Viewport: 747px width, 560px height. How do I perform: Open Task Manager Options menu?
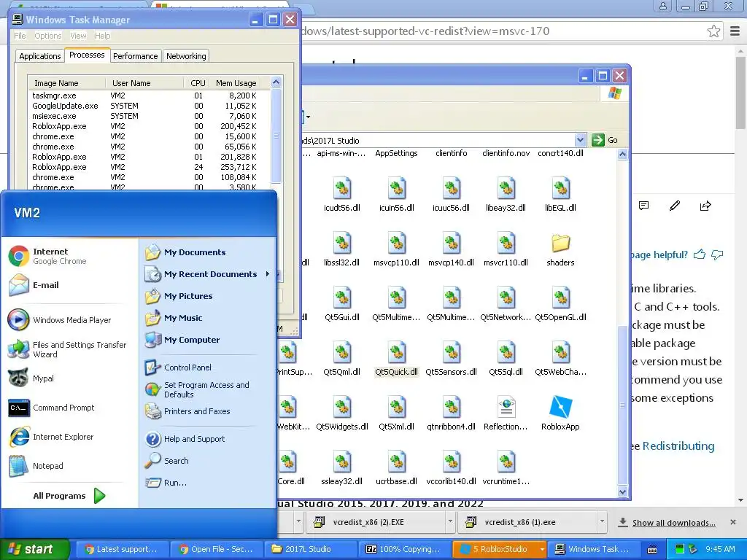pyautogui.click(x=47, y=36)
